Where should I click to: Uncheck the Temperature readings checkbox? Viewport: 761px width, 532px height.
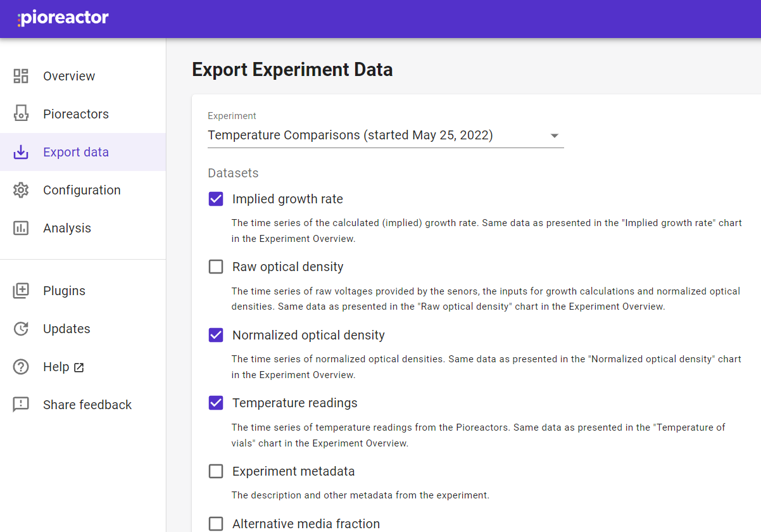pyautogui.click(x=216, y=403)
